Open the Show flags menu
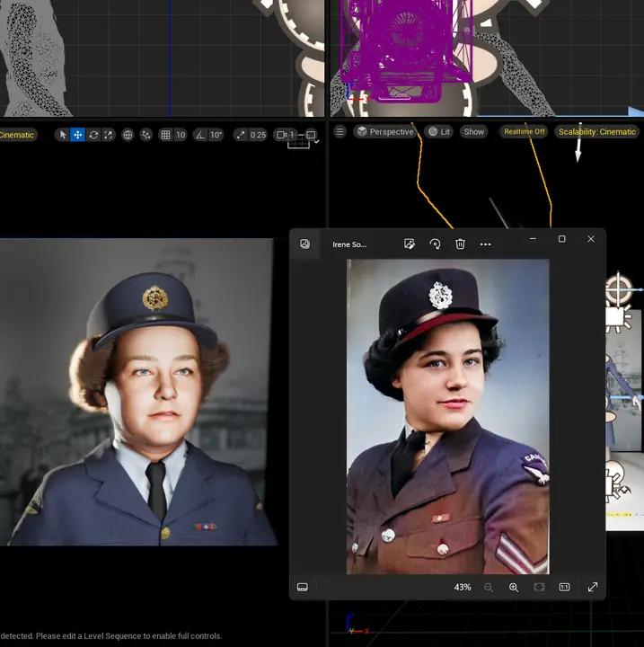This screenshot has height=647, width=644. [473, 131]
